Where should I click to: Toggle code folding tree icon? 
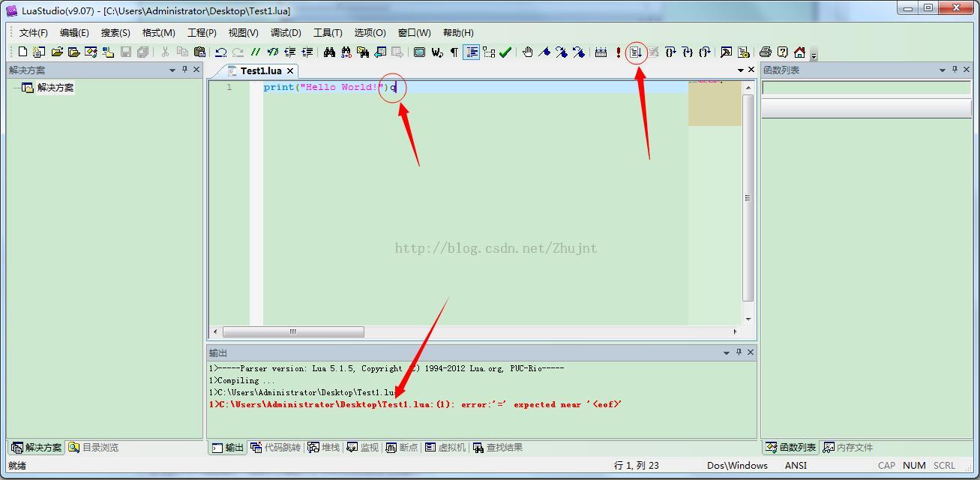(x=489, y=52)
